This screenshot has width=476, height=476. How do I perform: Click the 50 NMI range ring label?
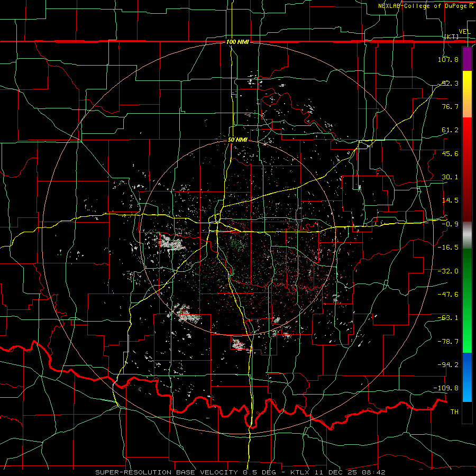[237, 140]
